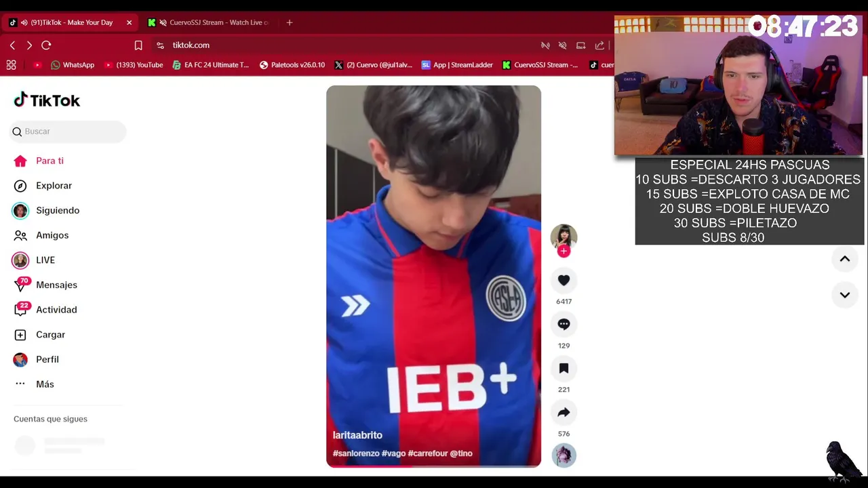Unmute the muted CuervoSSJ Stream tab
The height and width of the screenshot is (488, 868).
click(163, 22)
